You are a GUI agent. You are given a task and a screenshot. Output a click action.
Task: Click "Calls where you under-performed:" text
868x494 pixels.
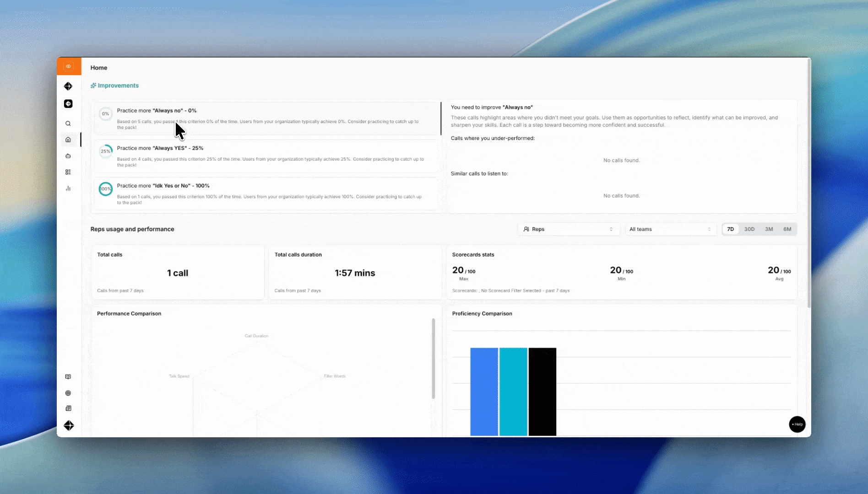(493, 138)
